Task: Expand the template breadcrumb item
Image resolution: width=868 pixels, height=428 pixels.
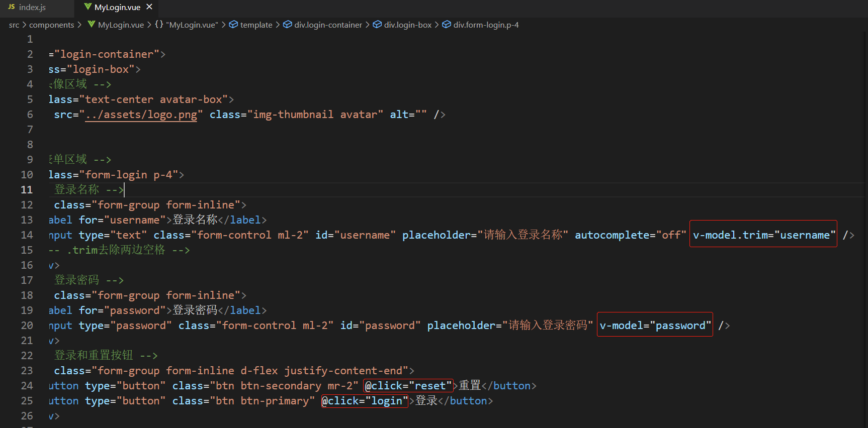Action: coord(256,25)
